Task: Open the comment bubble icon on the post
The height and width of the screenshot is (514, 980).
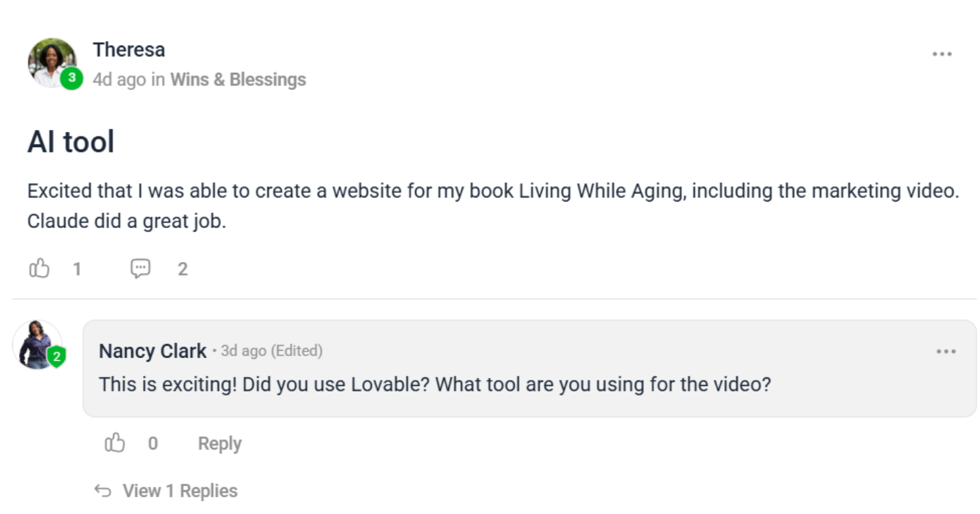Action: coord(140,269)
